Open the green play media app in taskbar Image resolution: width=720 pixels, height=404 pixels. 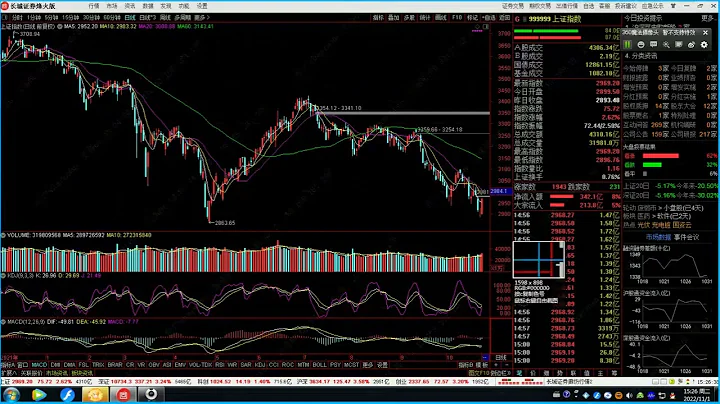tap(39, 394)
